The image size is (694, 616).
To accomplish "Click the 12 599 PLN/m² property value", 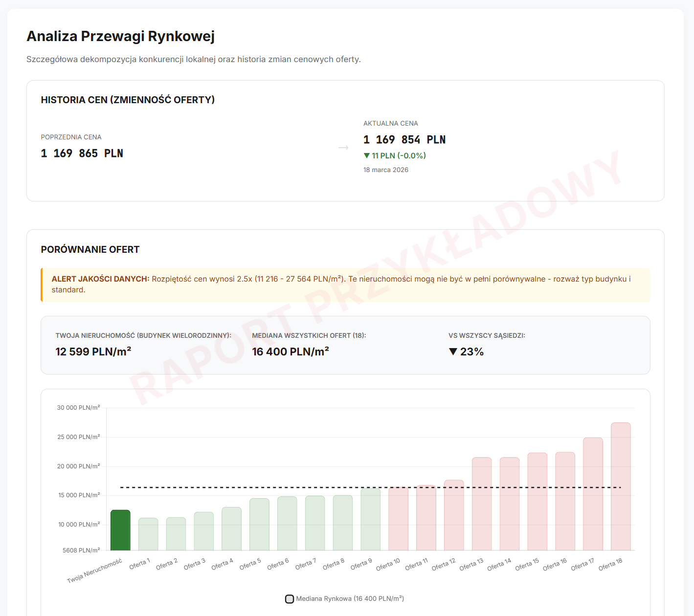I will pos(93,352).
